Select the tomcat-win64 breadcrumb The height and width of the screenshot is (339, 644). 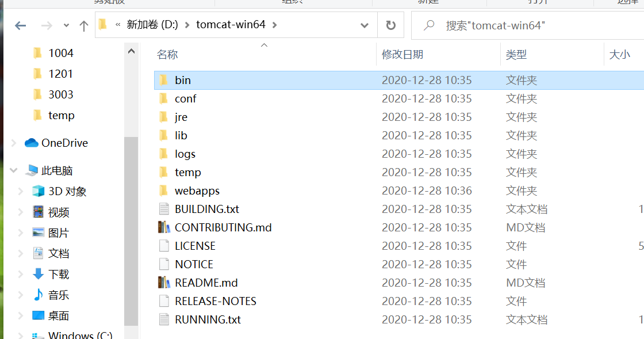tap(231, 25)
